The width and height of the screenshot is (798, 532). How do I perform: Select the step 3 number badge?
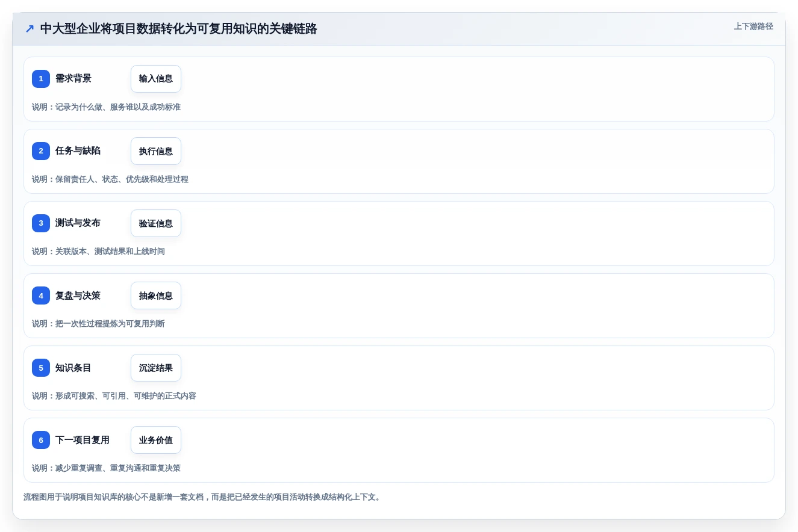pyautogui.click(x=41, y=223)
